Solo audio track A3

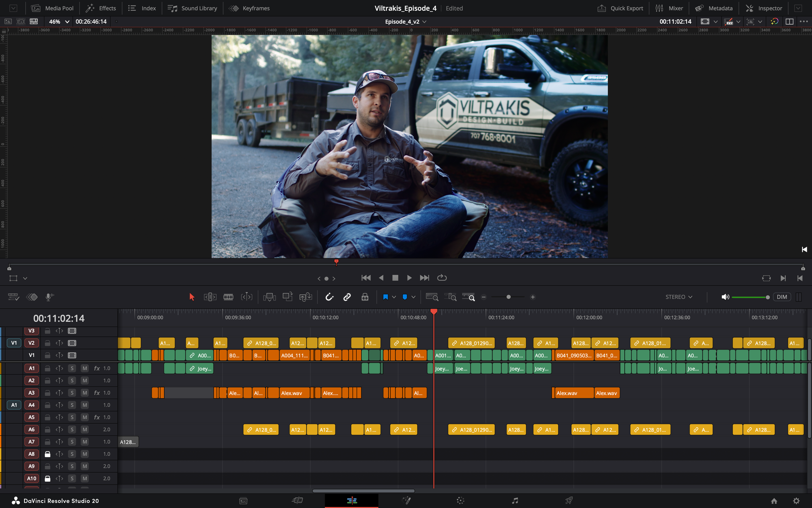tap(72, 392)
